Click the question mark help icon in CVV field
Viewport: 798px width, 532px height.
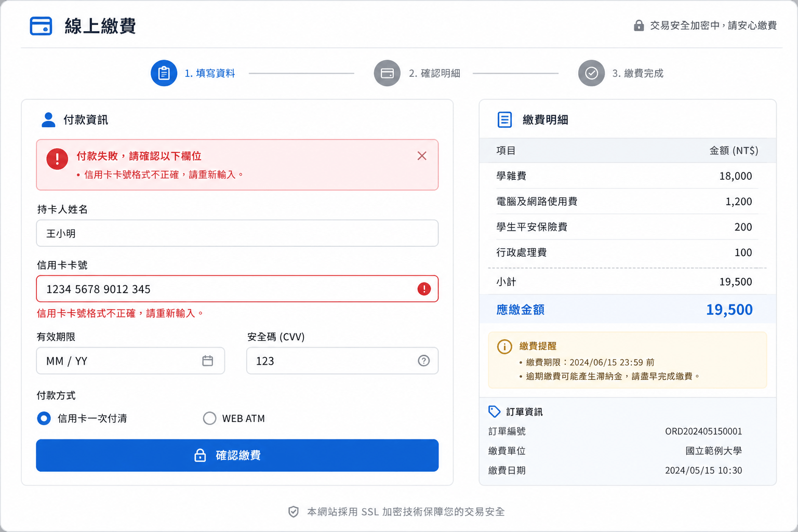point(424,361)
